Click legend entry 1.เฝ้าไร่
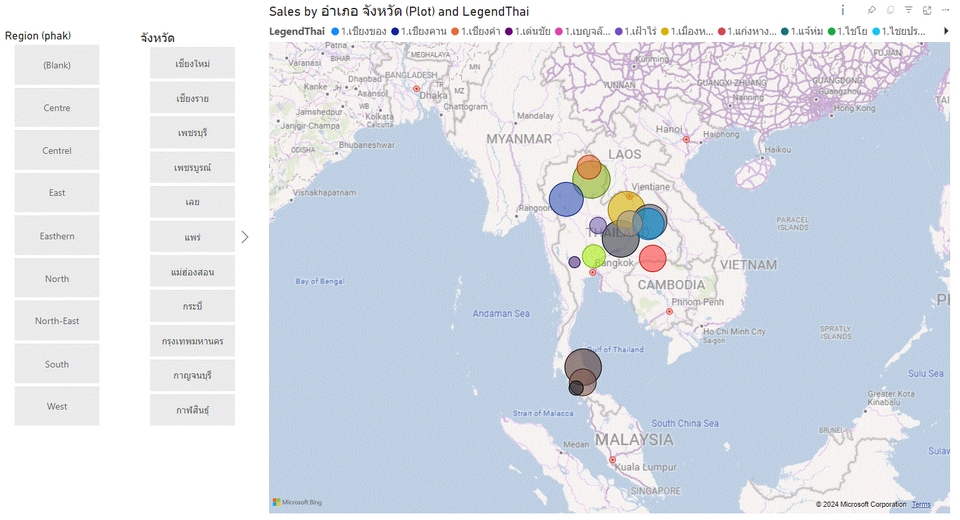 coord(636,31)
